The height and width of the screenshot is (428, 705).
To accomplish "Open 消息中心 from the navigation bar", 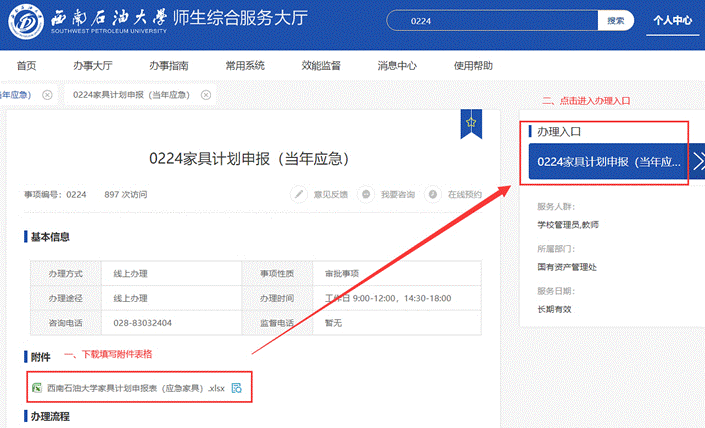I will pyautogui.click(x=397, y=66).
